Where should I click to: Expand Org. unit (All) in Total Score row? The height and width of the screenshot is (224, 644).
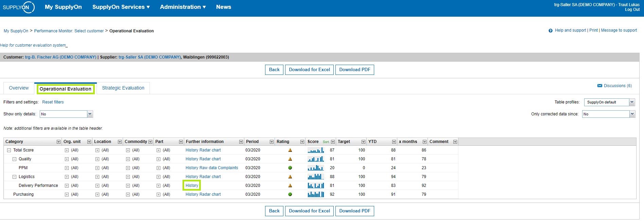pyautogui.click(x=67, y=150)
